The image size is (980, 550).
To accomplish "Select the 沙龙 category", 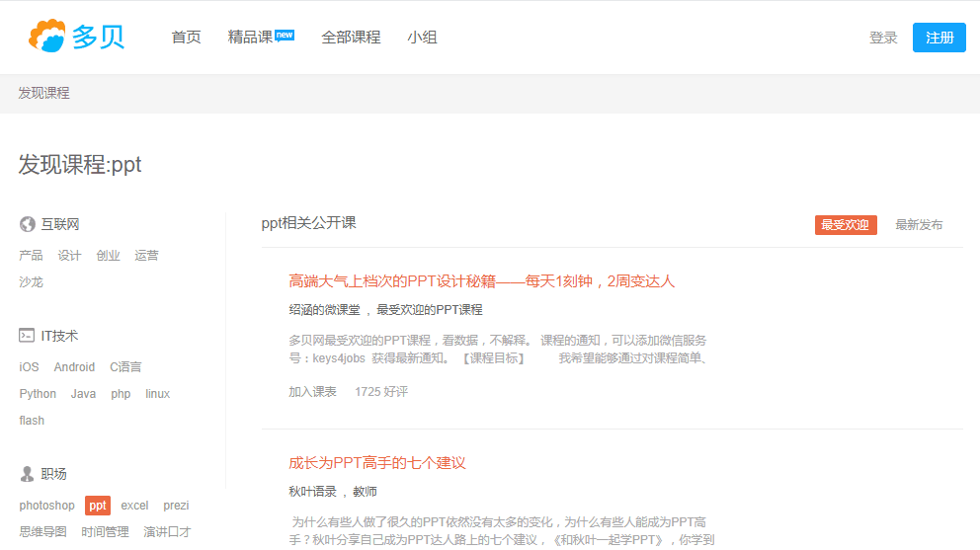I will pos(31,281).
